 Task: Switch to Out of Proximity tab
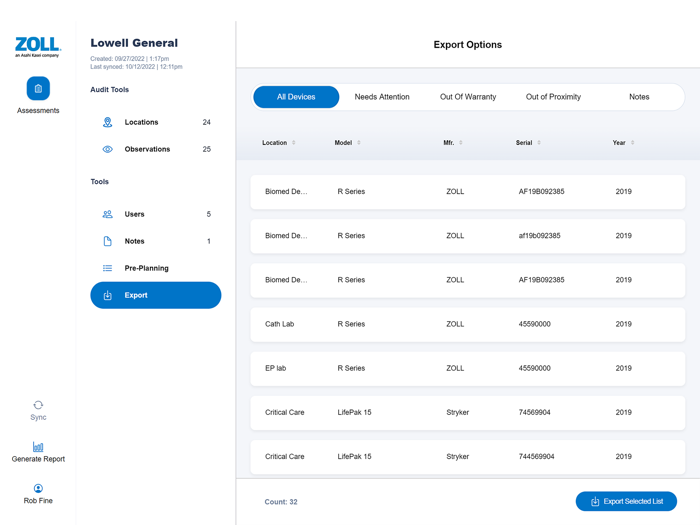tap(553, 97)
